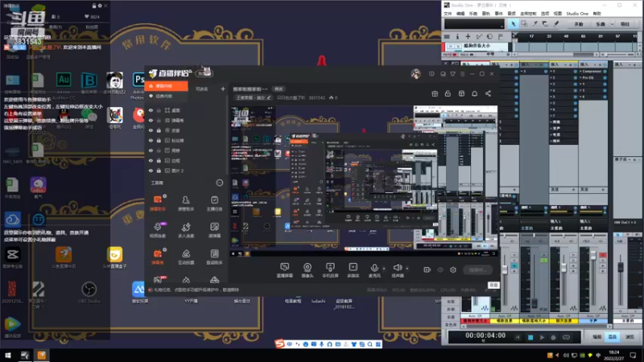This screenshot has height=362, width=644.
Task: Toggle visibility of 边框 source
Action: click(x=151, y=160)
